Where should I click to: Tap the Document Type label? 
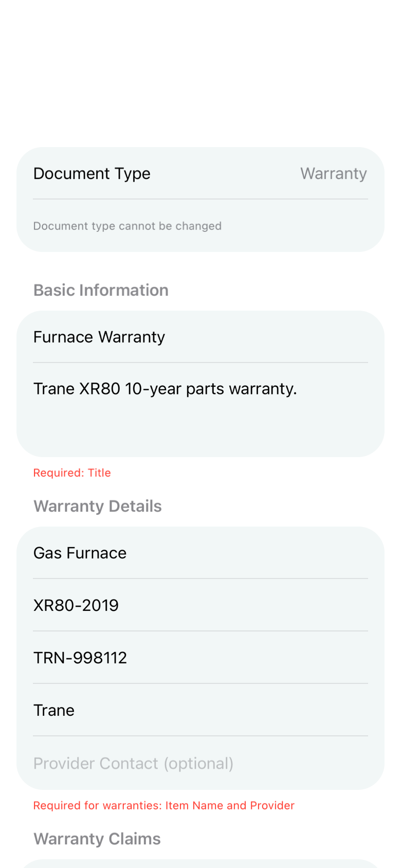tap(92, 174)
